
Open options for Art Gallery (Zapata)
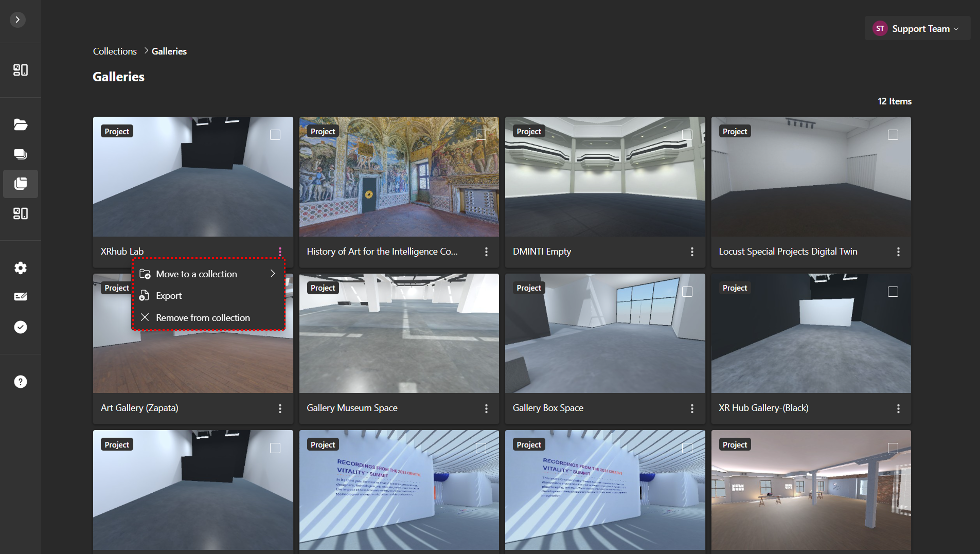280,408
